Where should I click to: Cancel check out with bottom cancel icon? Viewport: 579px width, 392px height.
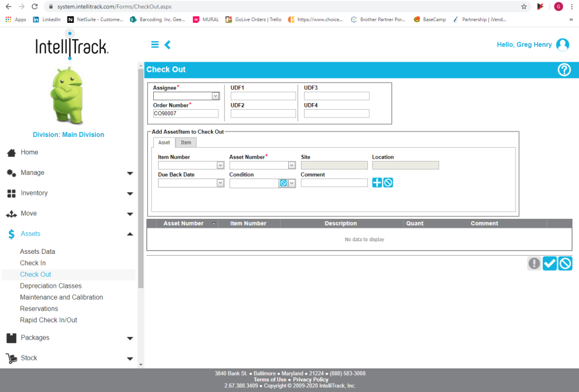(565, 264)
